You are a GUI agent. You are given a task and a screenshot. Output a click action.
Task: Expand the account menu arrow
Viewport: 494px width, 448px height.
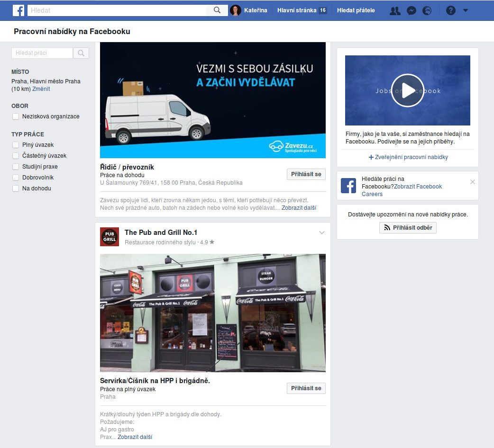pos(466,10)
